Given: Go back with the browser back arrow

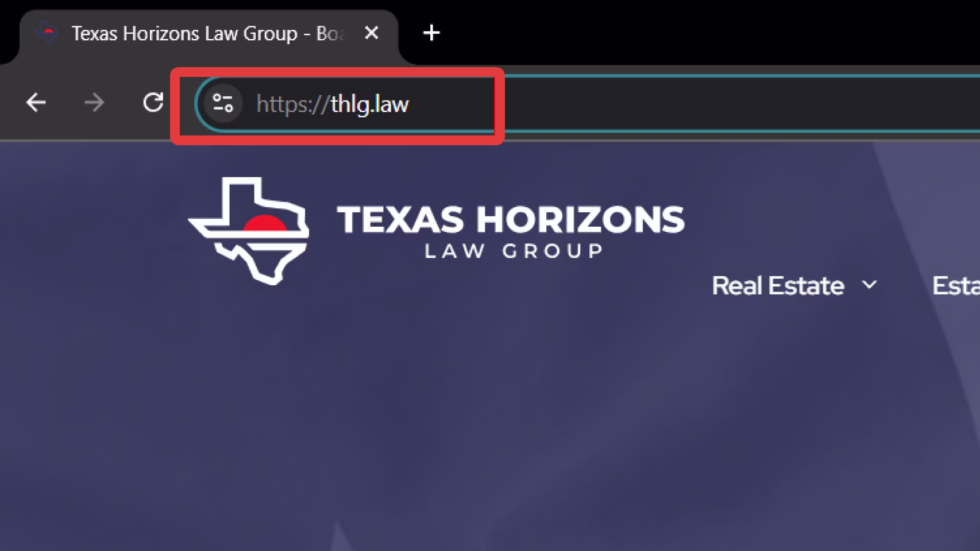Looking at the screenshot, I should 36,103.
